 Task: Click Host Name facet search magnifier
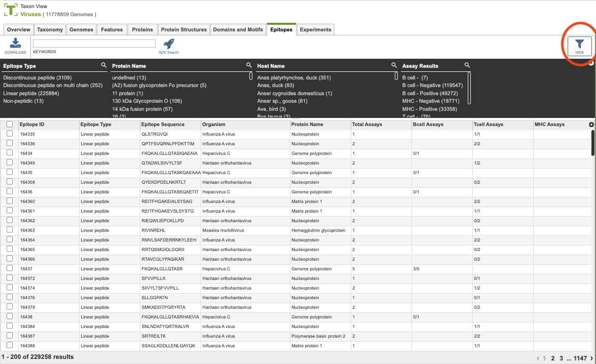pos(394,65)
